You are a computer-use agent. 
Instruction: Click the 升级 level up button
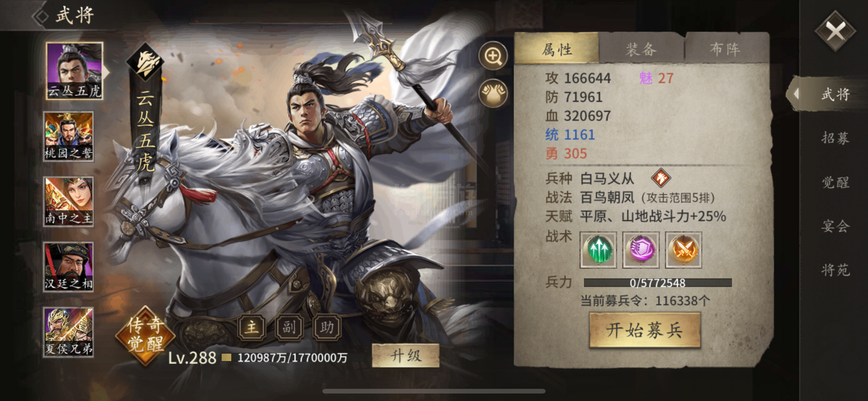tap(405, 355)
